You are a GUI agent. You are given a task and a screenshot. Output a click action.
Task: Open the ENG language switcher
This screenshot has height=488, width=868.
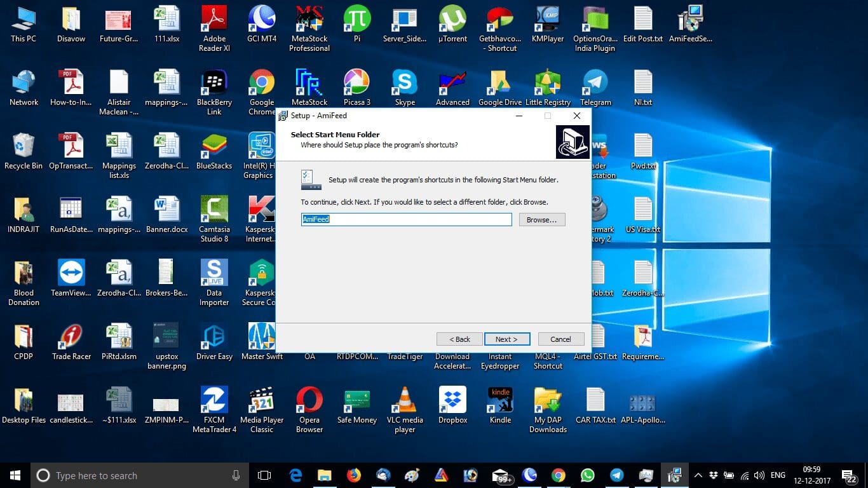[778, 475]
